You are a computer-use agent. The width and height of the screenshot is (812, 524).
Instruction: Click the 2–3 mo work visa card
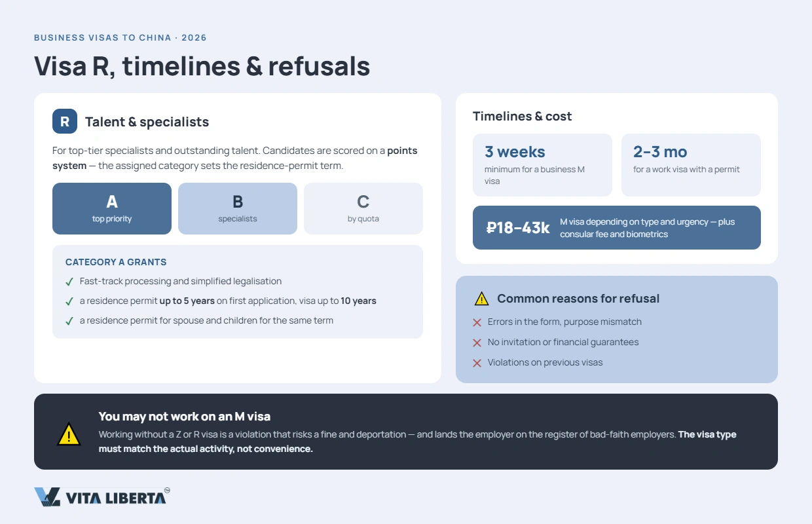691,165
